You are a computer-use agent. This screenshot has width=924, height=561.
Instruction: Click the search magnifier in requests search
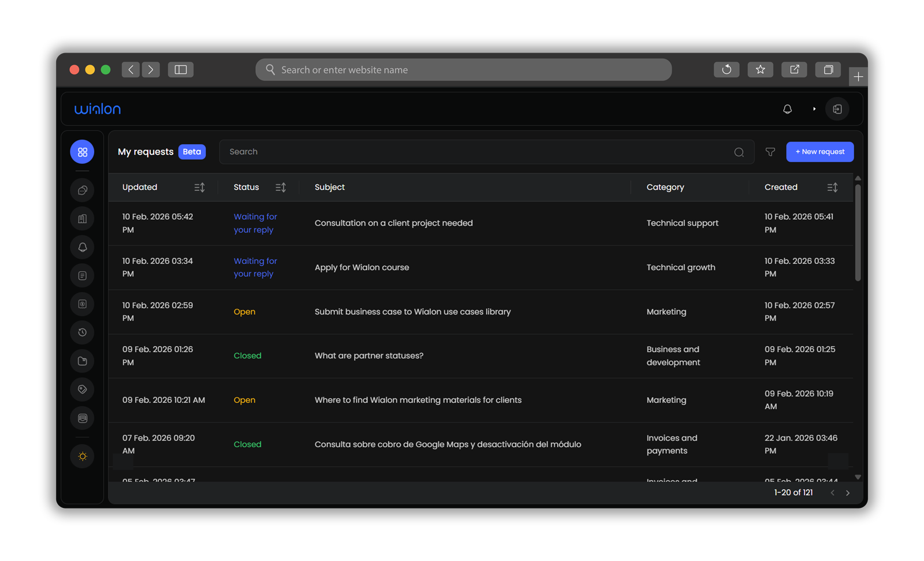click(x=739, y=152)
